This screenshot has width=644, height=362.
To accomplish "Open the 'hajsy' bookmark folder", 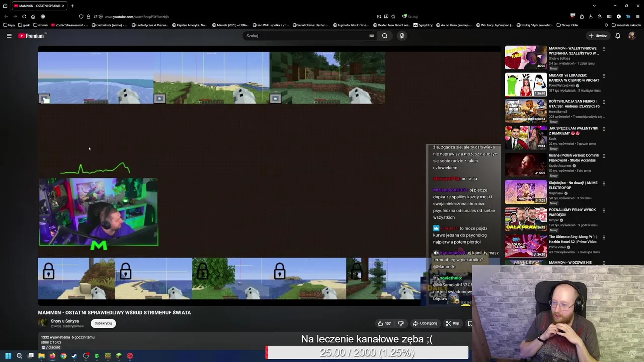I will (x=9, y=25).
